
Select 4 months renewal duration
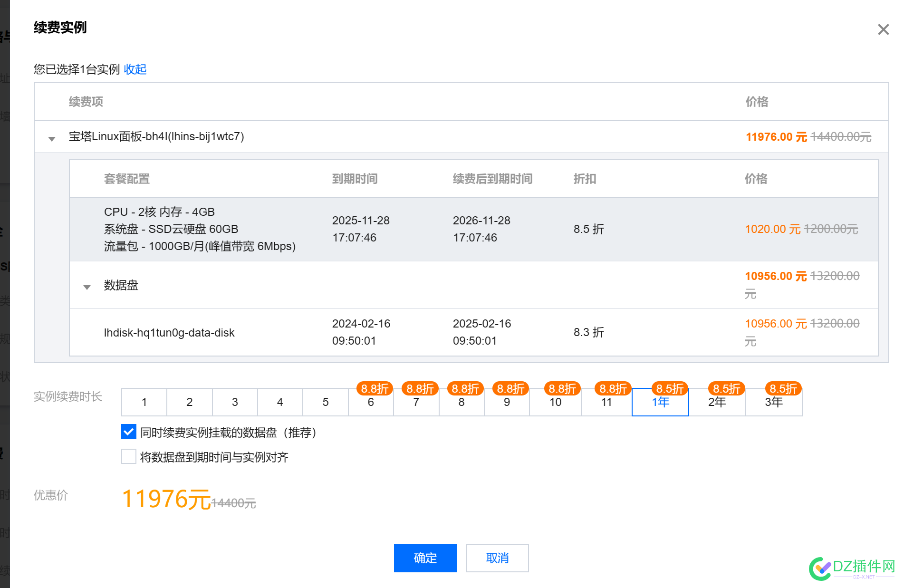pyautogui.click(x=280, y=402)
